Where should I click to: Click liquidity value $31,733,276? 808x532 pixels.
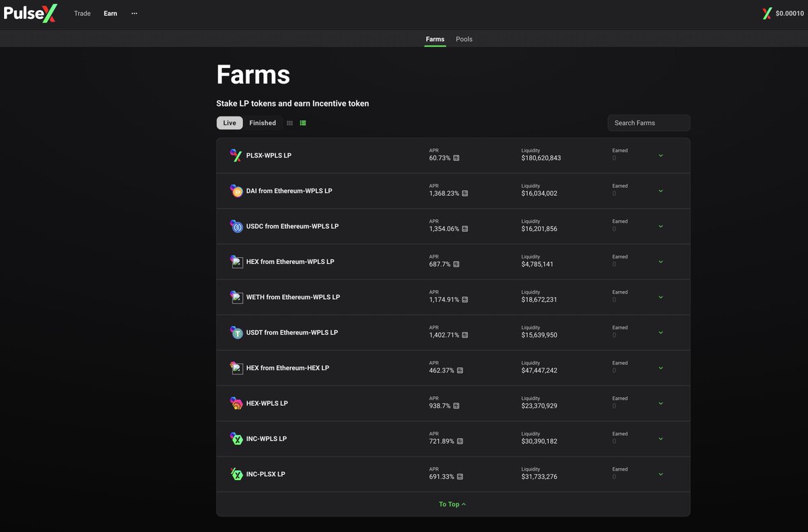(x=539, y=477)
